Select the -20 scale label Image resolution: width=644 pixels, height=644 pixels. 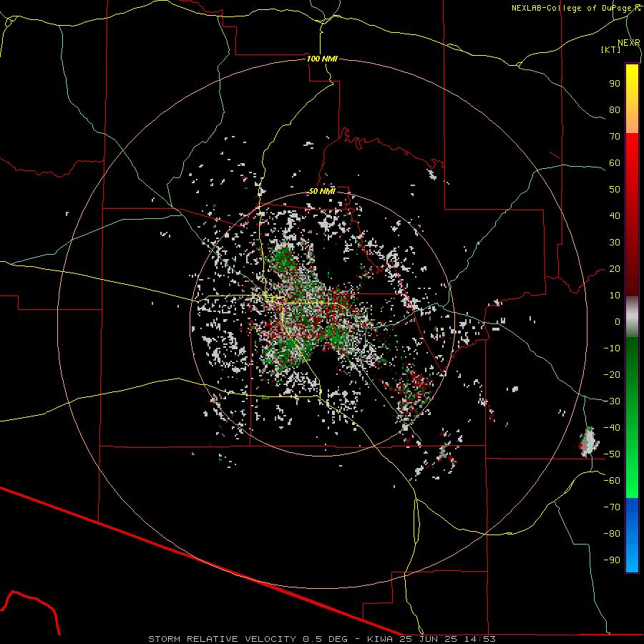[x=612, y=374]
